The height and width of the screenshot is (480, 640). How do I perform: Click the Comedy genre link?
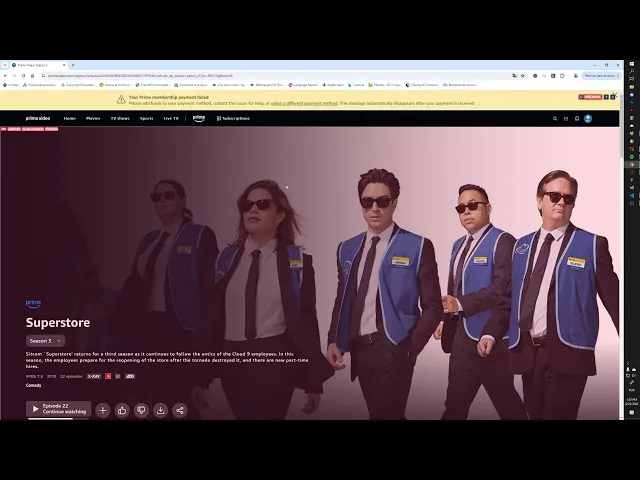33,385
